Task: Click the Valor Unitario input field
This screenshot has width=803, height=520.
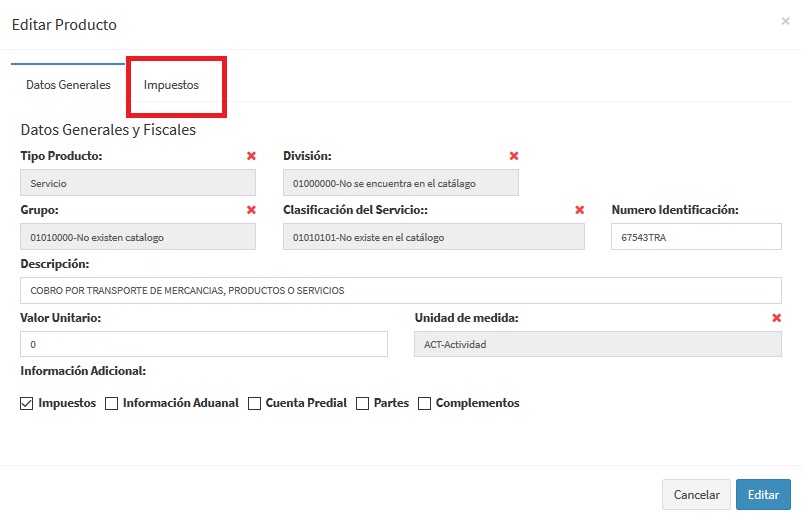Action: pos(203,344)
